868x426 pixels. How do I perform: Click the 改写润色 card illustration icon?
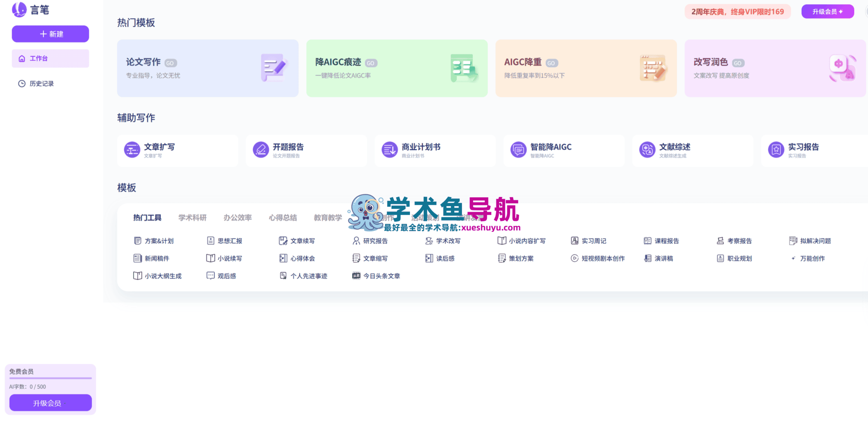[x=843, y=68]
